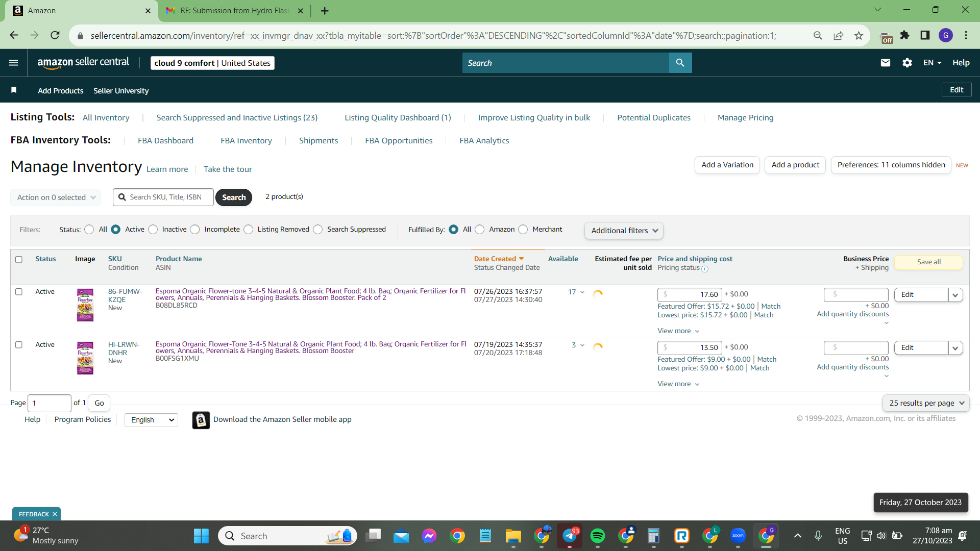Click the price field showing 17.60
The height and width of the screenshot is (551, 980).
[x=690, y=294]
